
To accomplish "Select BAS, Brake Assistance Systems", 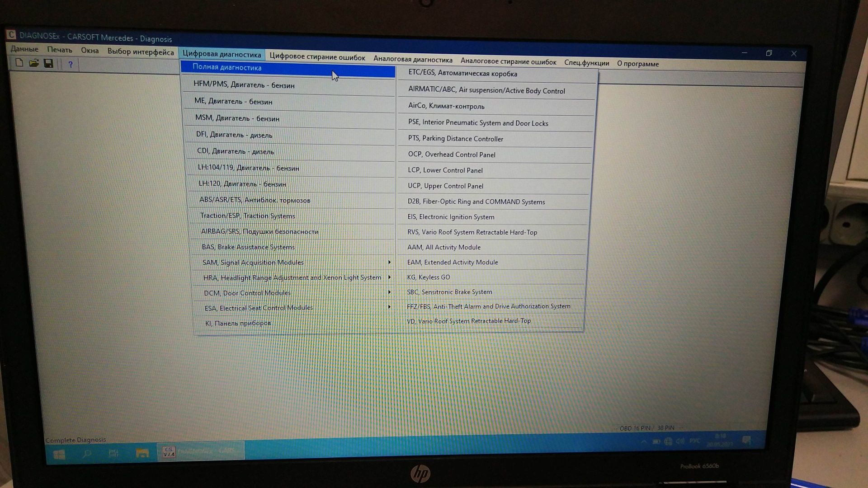I will pos(293,247).
